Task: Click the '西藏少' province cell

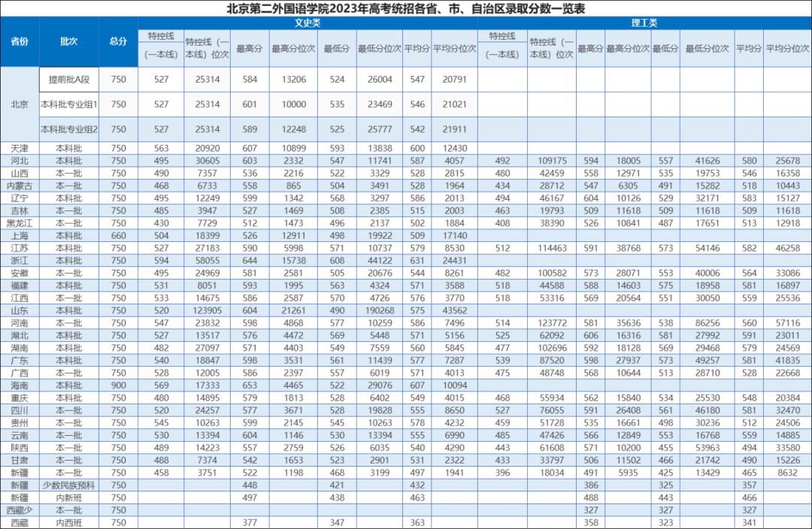Action: pyautogui.click(x=20, y=510)
